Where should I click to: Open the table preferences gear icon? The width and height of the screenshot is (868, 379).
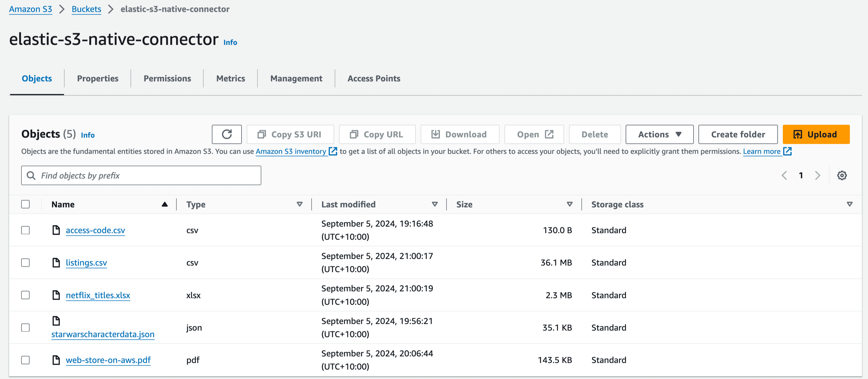click(x=842, y=175)
